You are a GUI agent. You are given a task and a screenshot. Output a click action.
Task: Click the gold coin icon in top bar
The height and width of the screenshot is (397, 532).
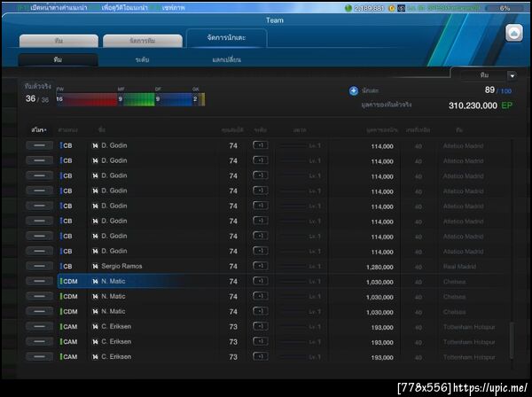pos(391,8)
